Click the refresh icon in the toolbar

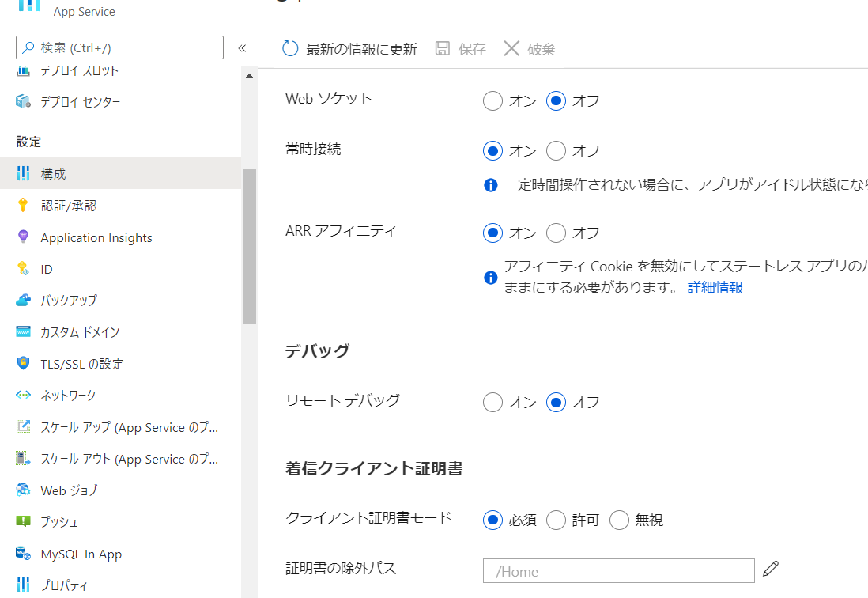(290, 49)
